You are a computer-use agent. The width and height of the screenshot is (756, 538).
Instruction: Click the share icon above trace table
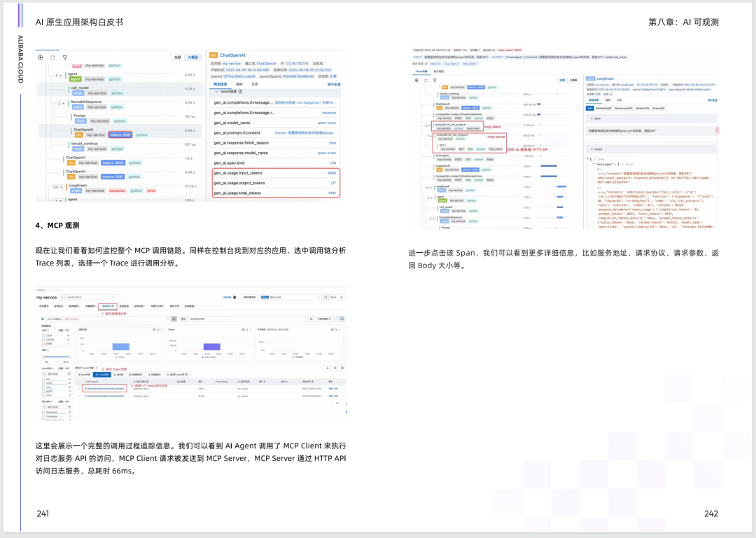click(335, 368)
